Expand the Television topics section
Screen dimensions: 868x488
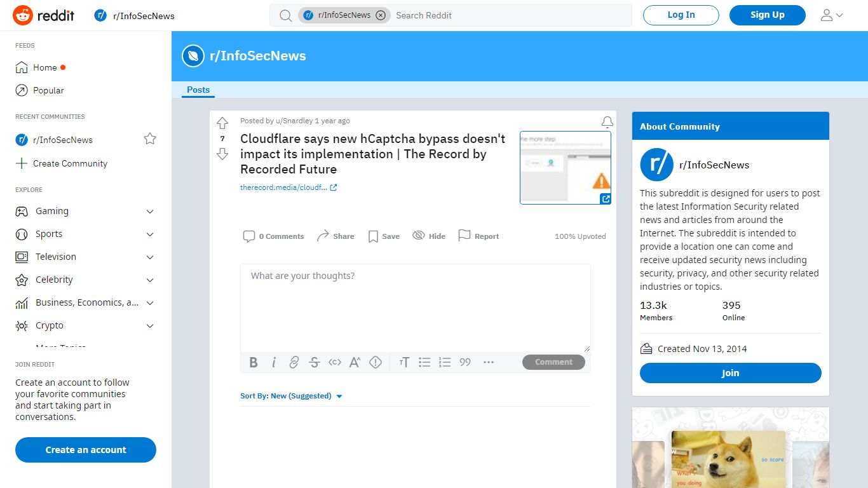coord(150,257)
